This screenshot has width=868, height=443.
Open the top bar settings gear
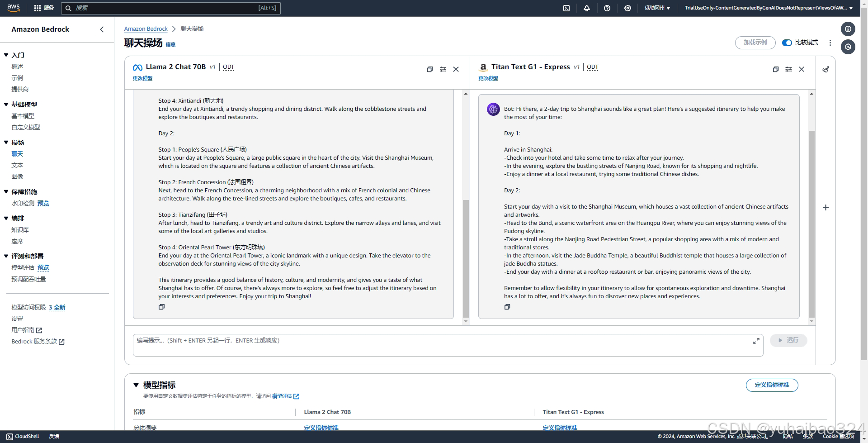pyautogui.click(x=627, y=8)
